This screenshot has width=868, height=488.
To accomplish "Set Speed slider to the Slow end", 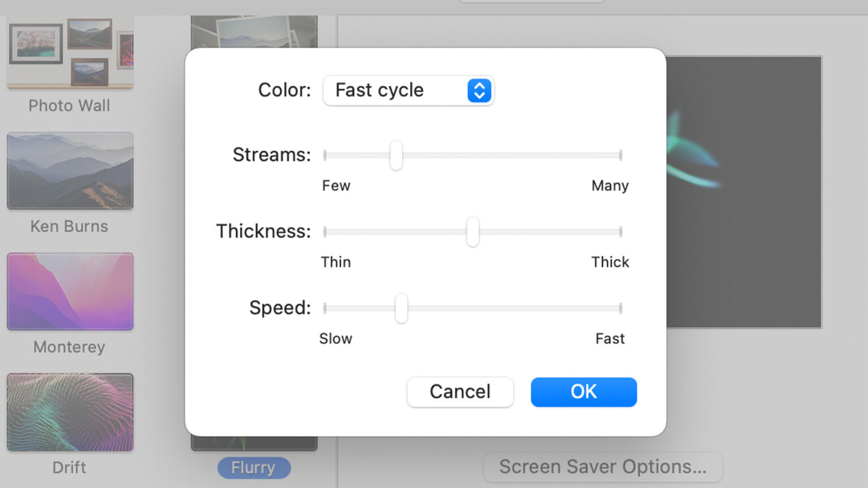I will pyautogui.click(x=325, y=308).
